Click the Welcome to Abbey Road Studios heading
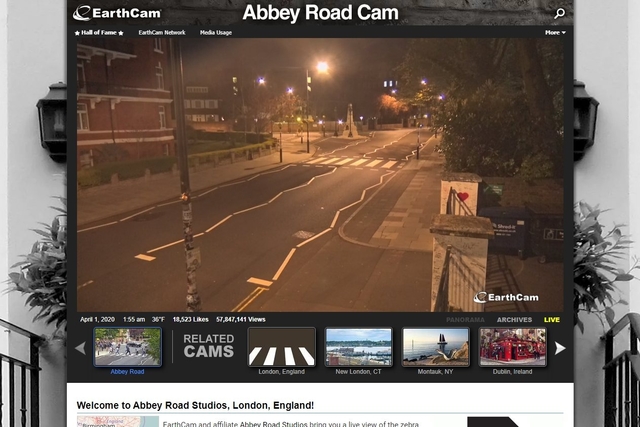The height and width of the screenshot is (427, 640). (195, 405)
